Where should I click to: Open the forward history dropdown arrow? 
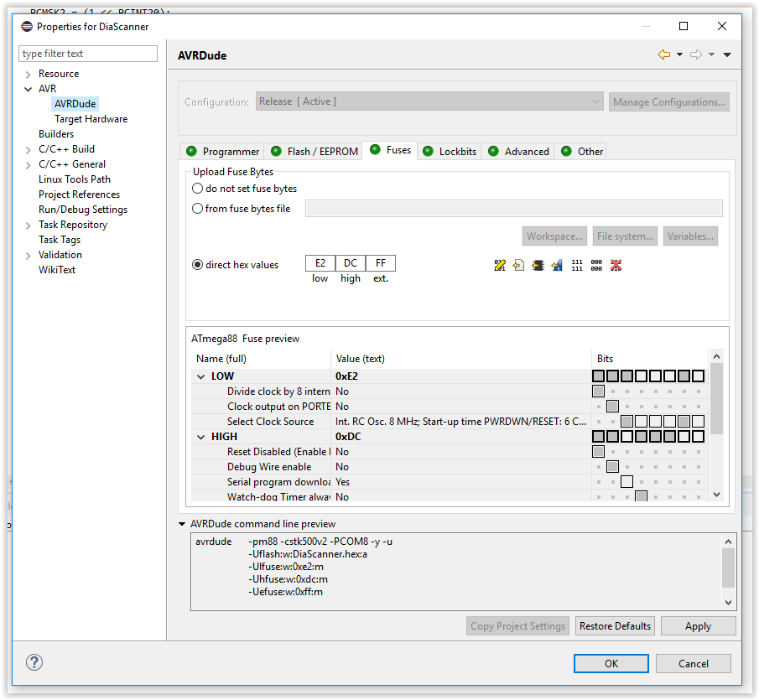click(711, 54)
